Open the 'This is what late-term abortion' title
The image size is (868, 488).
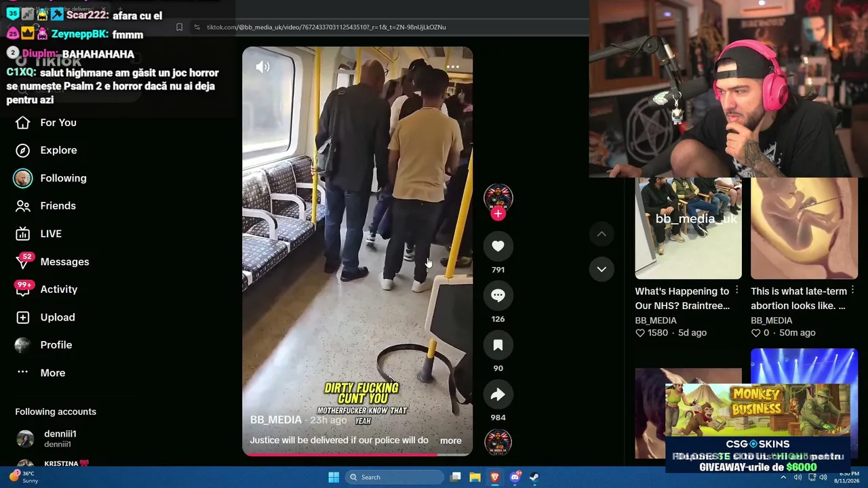(x=799, y=299)
